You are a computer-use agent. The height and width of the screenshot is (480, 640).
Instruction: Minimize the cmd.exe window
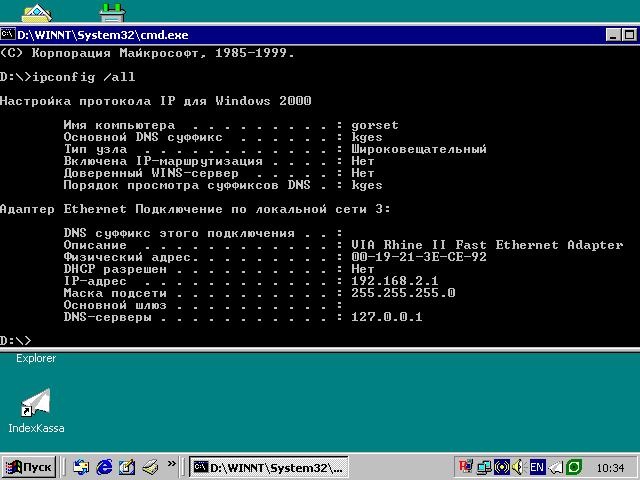613,35
